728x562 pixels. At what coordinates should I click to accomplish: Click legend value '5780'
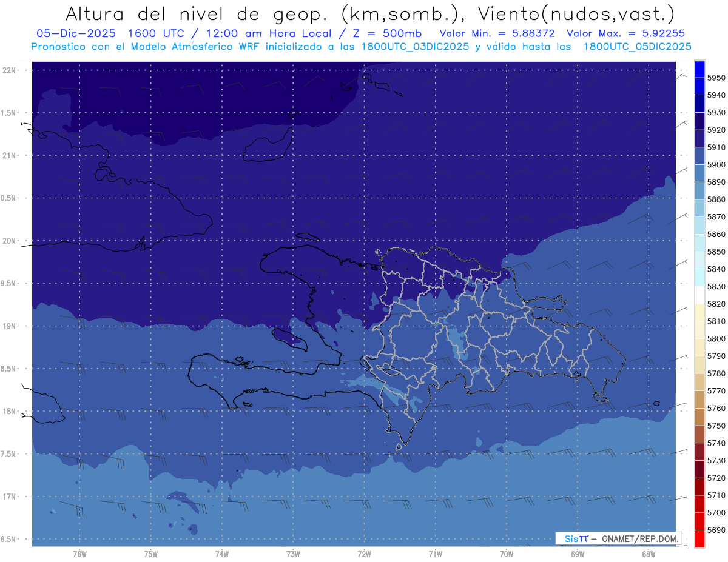pos(716,373)
